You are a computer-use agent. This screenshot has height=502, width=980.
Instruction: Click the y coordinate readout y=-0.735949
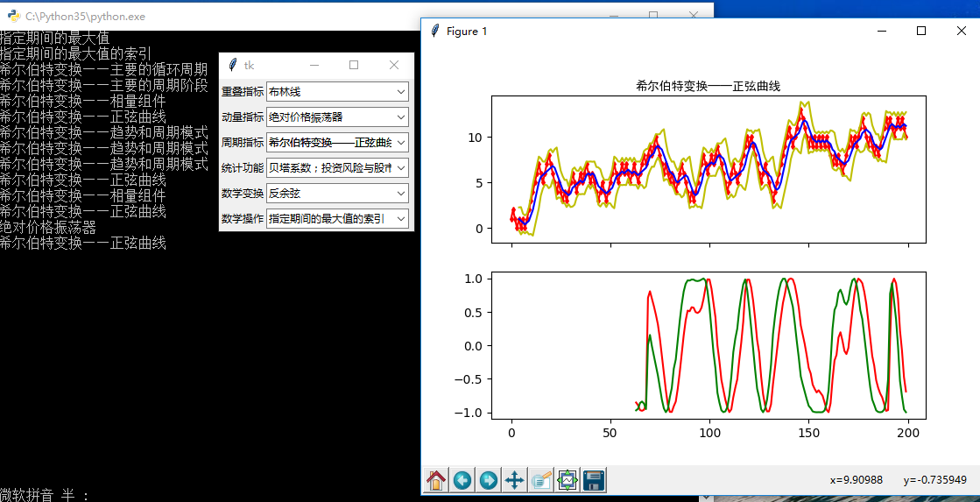click(935, 480)
